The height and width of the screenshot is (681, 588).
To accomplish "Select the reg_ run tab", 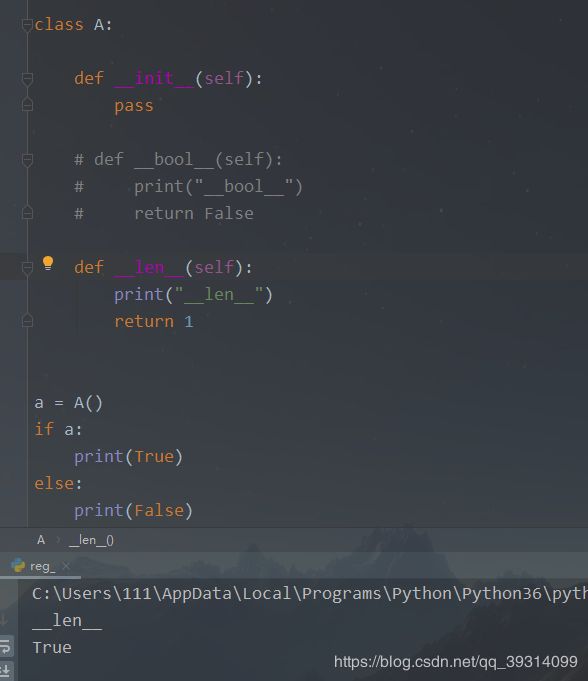I will pyautogui.click(x=40, y=566).
